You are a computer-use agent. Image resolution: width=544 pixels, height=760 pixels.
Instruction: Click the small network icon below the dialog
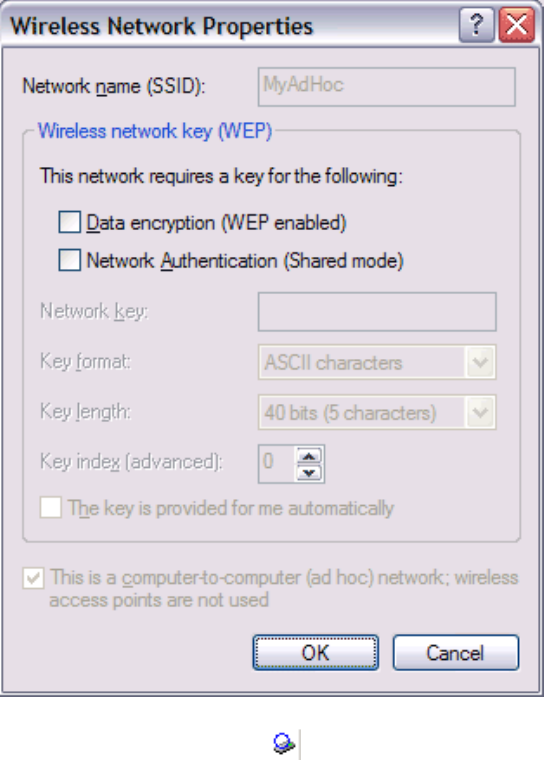coord(284,743)
